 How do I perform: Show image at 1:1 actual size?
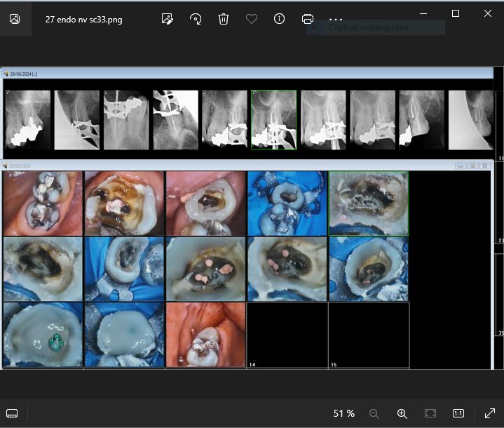pos(458,413)
